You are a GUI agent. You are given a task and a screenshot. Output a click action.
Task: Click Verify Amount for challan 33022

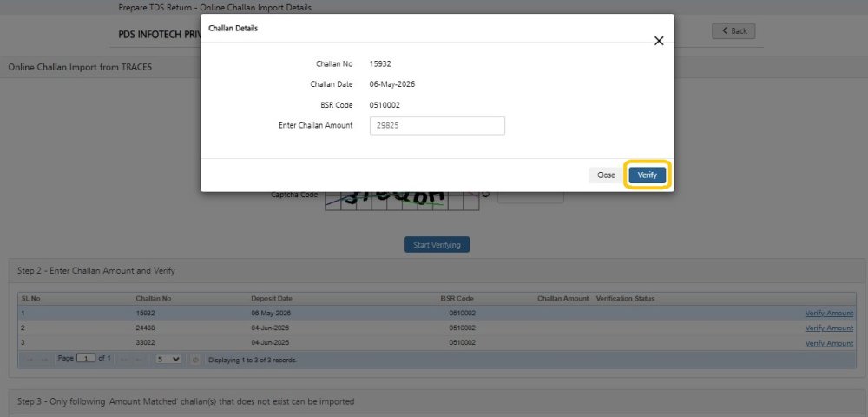(x=829, y=343)
